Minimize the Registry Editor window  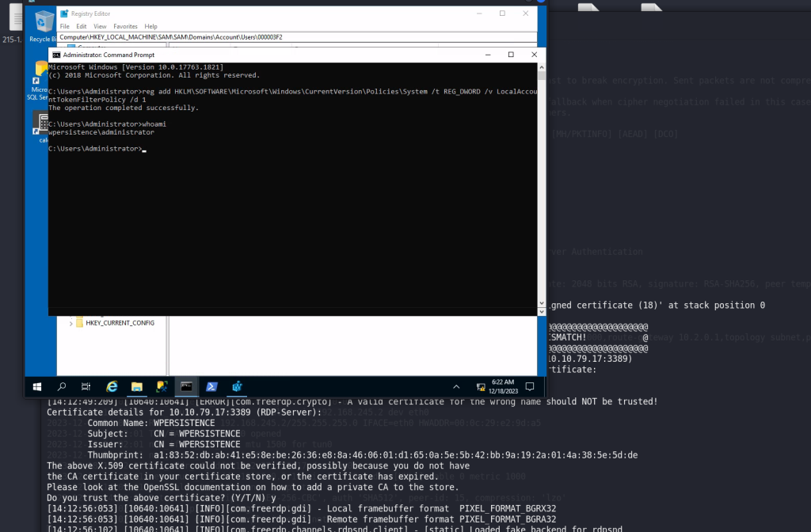pos(479,13)
